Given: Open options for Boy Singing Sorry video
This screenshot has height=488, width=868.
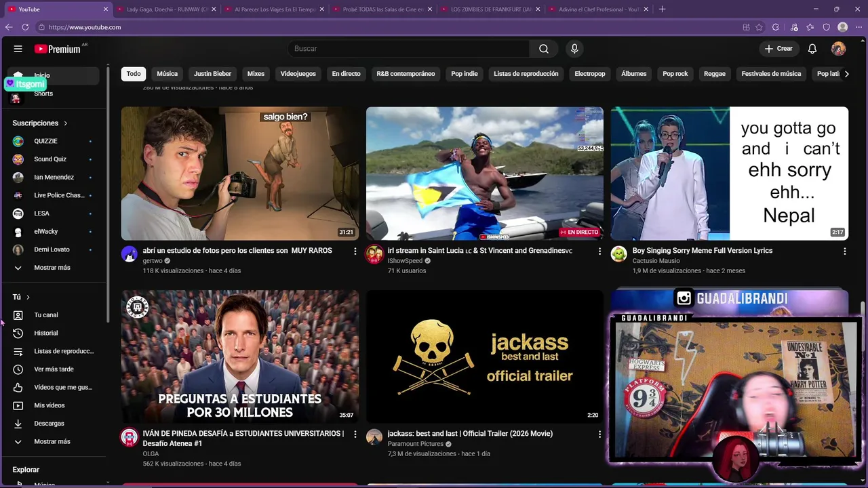Looking at the screenshot, I should tap(844, 251).
